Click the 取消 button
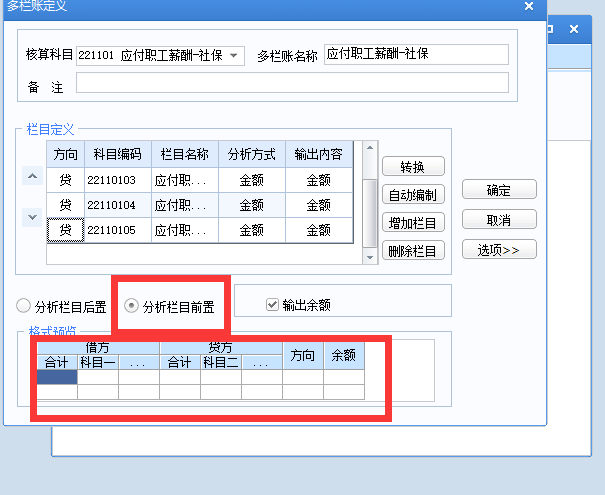Image resolution: width=605 pixels, height=495 pixels. [499, 220]
